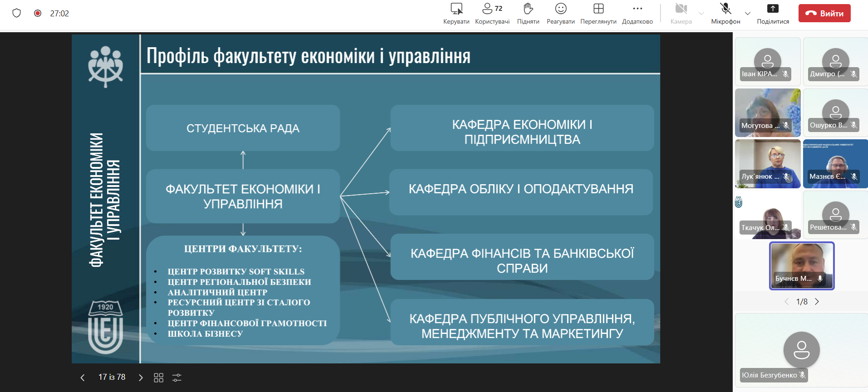Click muted mic icon on Лук'янюк tile

point(786,176)
